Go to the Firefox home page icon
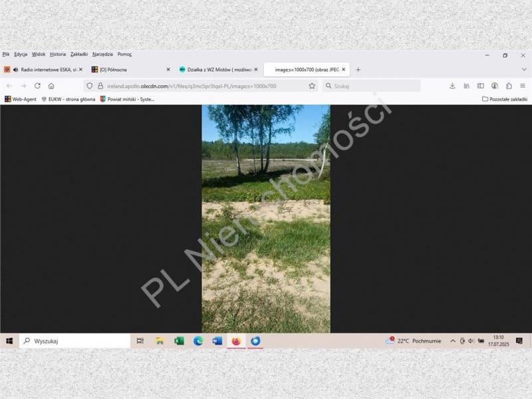This screenshot has height=399, width=532. pyautogui.click(x=51, y=86)
